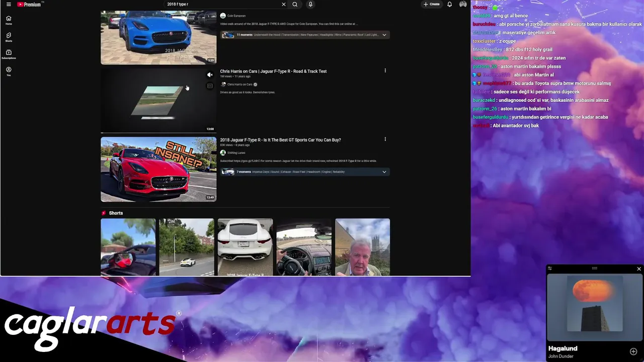
Task: Toggle captions on the Chris Harris preview
Action: (x=210, y=86)
